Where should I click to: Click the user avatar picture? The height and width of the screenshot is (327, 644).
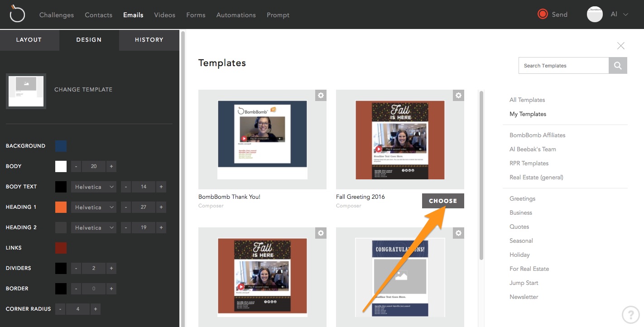click(595, 14)
